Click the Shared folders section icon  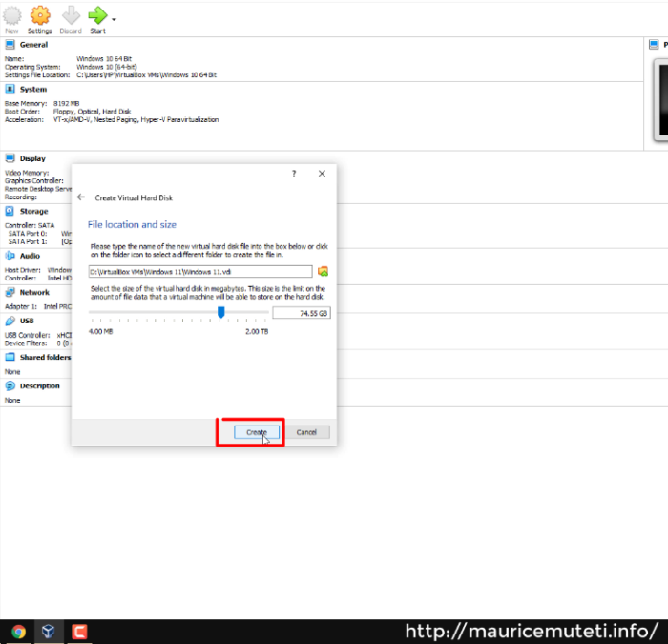tap(10, 357)
